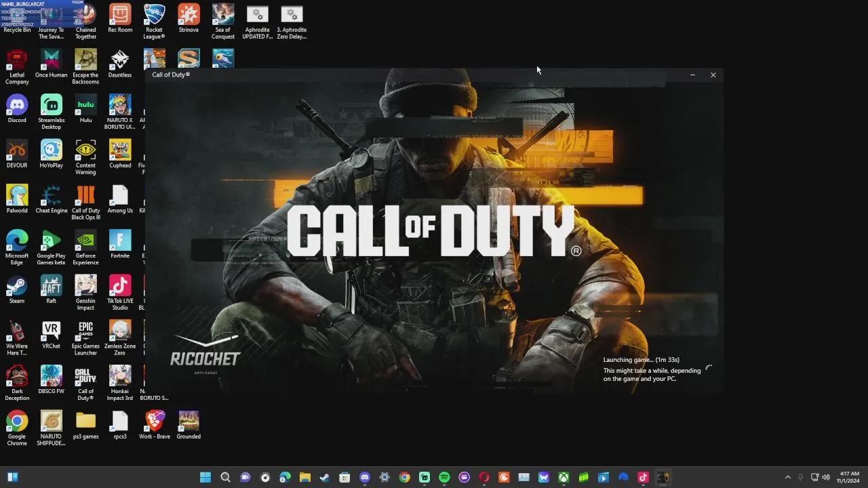Select the Grounded desktop icon
The height and width of the screenshot is (488, 868).
(x=189, y=426)
